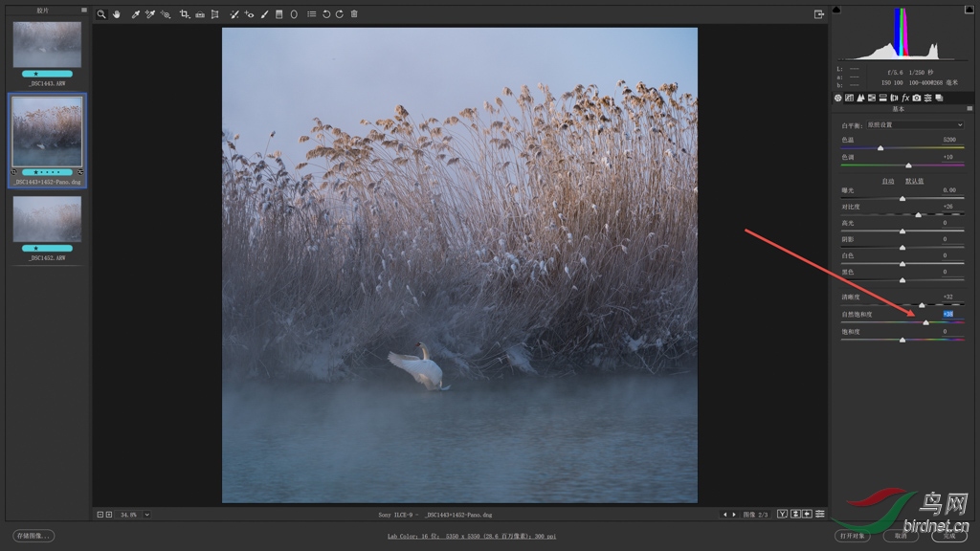The height and width of the screenshot is (551, 980).
Task: Click the 存储图像 save image button
Action: [x=33, y=536]
